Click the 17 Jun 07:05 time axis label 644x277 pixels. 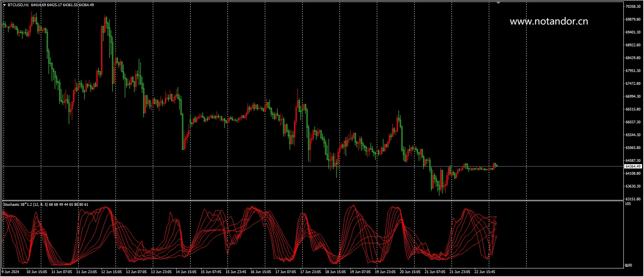(x=286, y=272)
